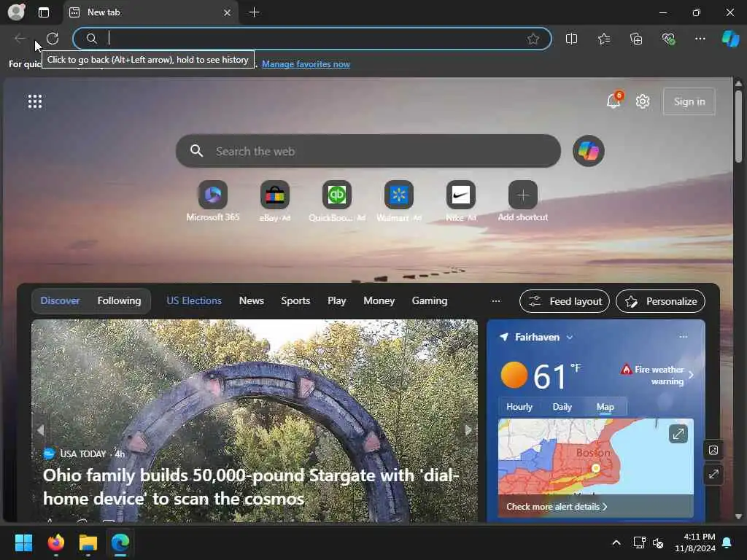The height and width of the screenshot is (560, 747).
Task: Open a new tab with plus button
Action: [x=255, y=12]
